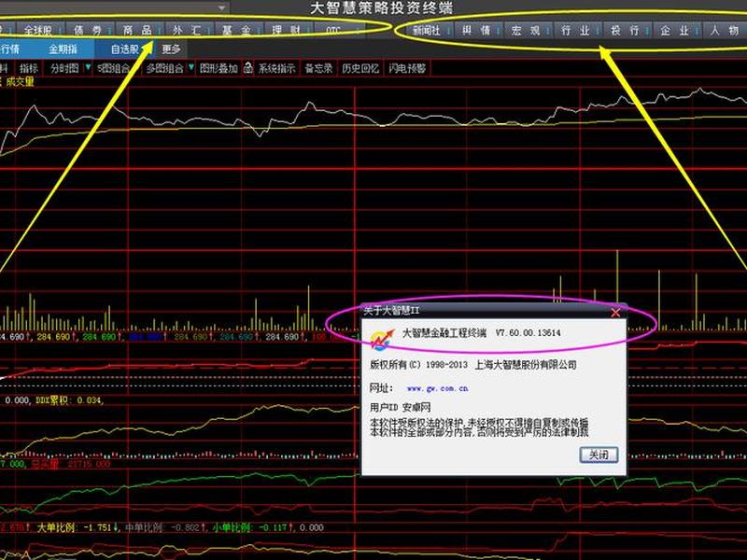747x560 pixels.
Task: Open the 全球股 market button
Action: (x=39, y=31)
